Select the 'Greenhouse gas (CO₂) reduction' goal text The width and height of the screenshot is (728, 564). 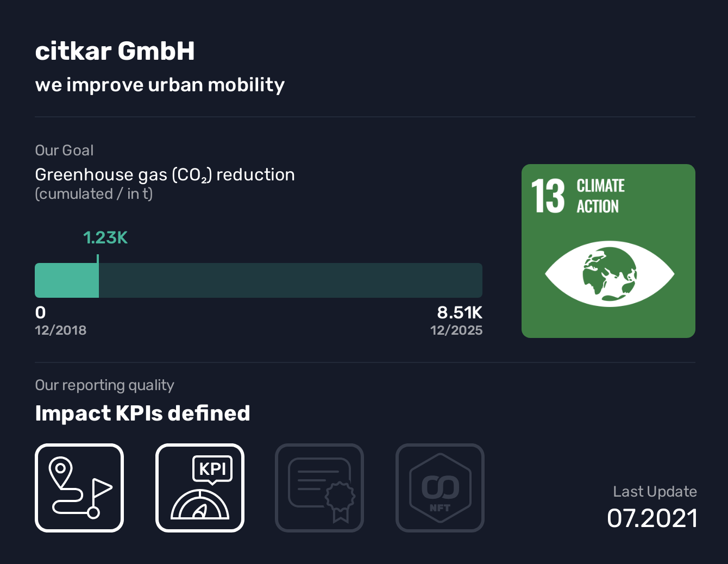click(165, 174)
